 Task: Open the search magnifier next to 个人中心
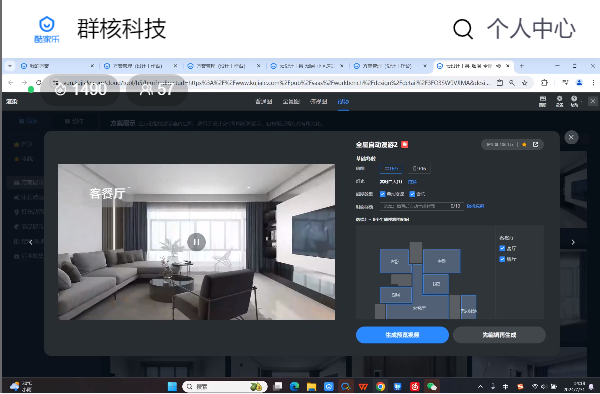(463, 29)
